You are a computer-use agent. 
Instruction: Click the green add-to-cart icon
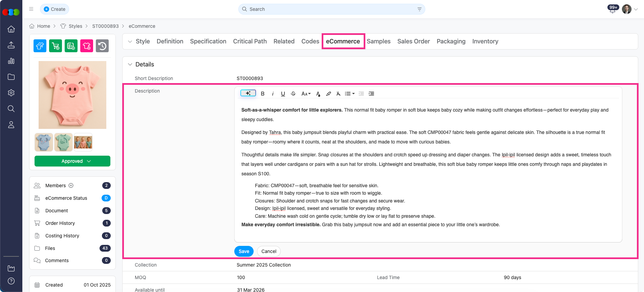pyautogui.click(x=56, y=46)
